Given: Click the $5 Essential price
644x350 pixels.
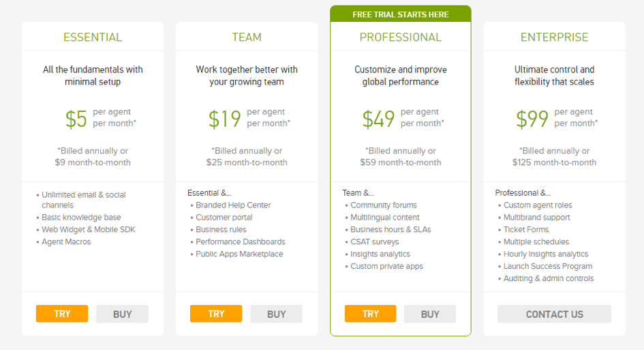Looking at the screenshot, I should point(76,119).
